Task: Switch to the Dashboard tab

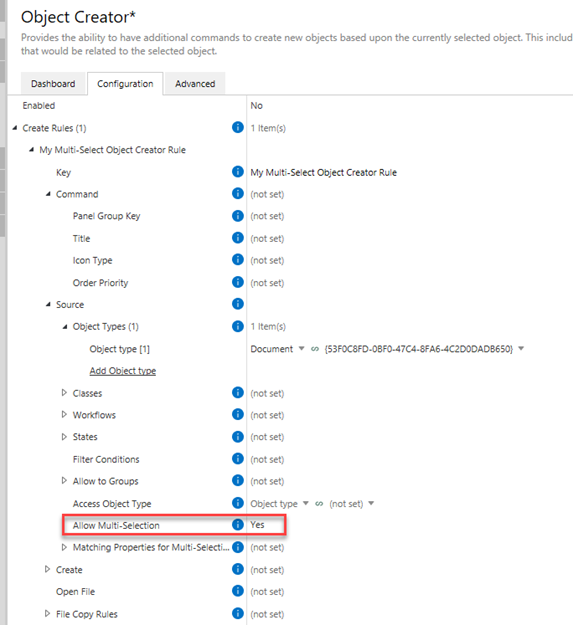Action: point(53,84)
